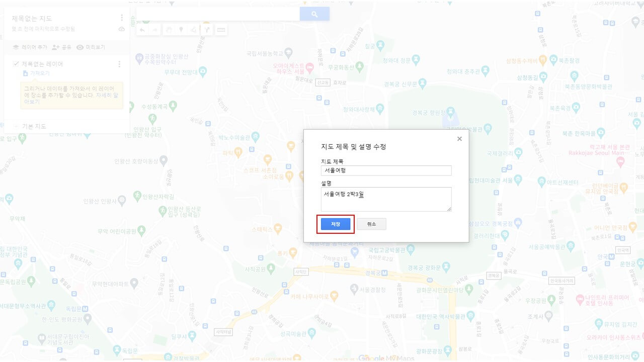Expand the 기본 지도 base map selector
644x362 pixels.
(16, 126)
